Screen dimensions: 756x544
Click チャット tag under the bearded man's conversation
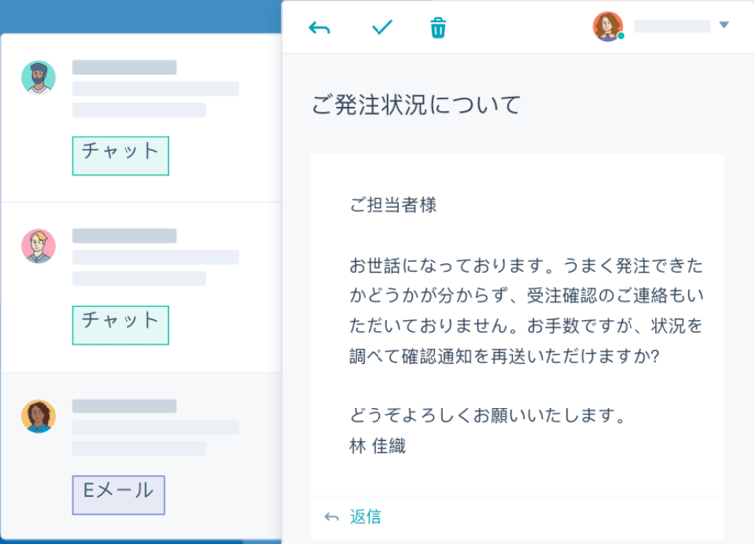point(121,156)
